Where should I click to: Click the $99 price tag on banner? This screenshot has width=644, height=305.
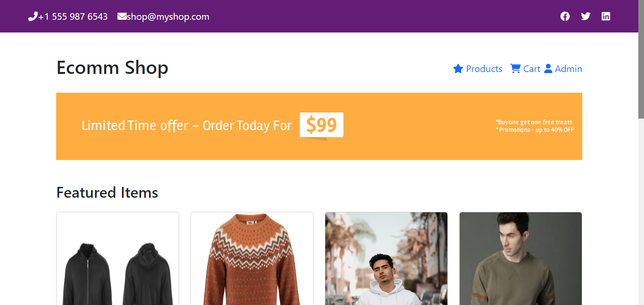[x=322, y=125]
